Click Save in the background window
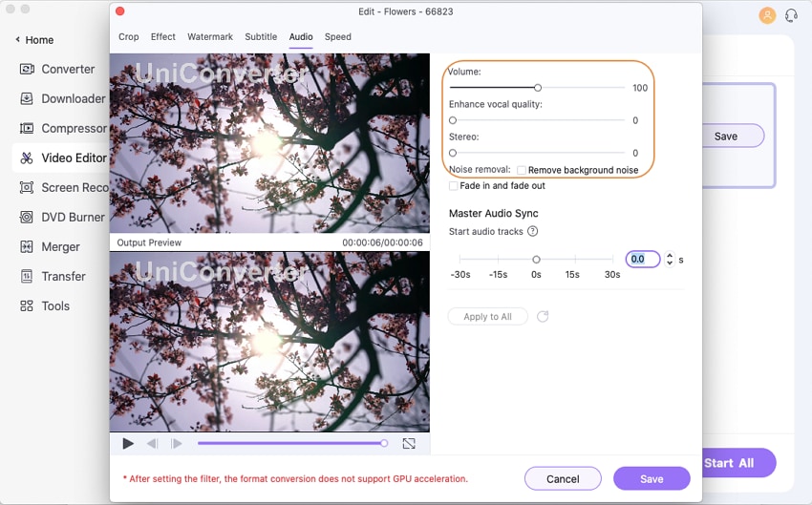Image resolution: width=812 pixels, height=505 pixels. 733,137
